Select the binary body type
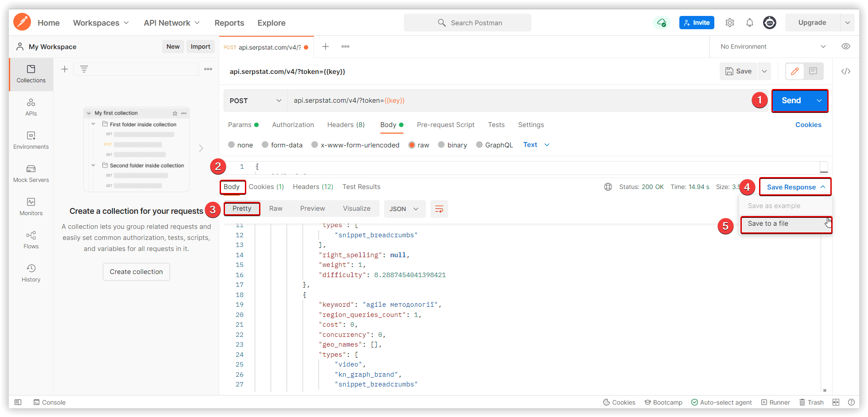Viewport: 868px width, 417px height. click(452, 145)
